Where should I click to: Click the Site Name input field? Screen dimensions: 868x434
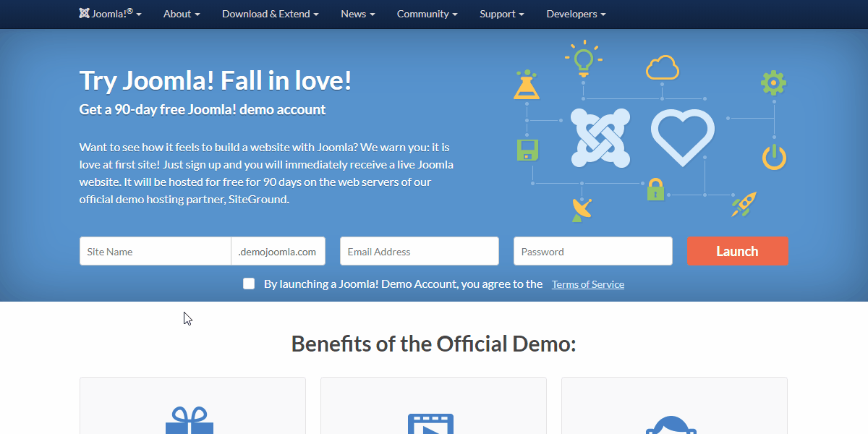click(156, 251)
